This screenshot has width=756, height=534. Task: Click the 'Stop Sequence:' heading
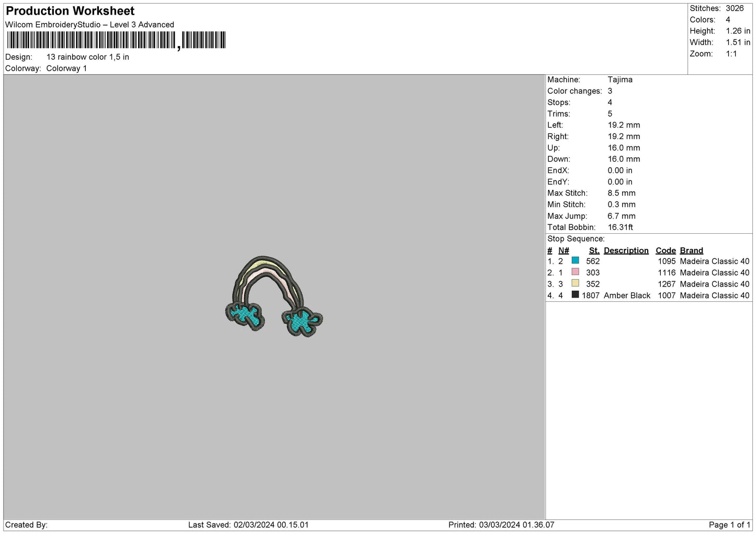576,239
